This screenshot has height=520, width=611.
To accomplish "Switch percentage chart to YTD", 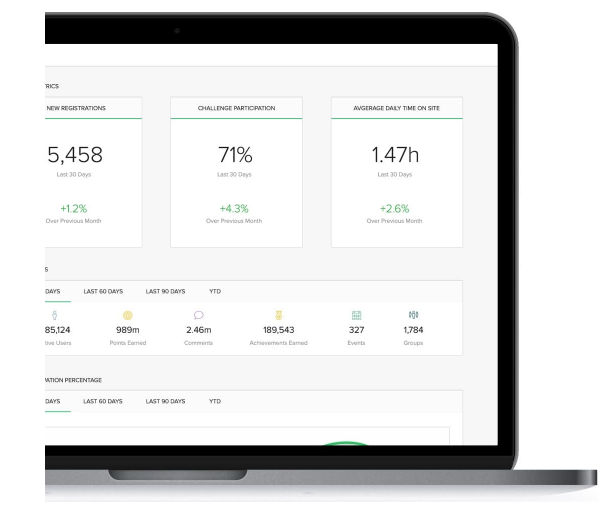I will coord(215,401).
